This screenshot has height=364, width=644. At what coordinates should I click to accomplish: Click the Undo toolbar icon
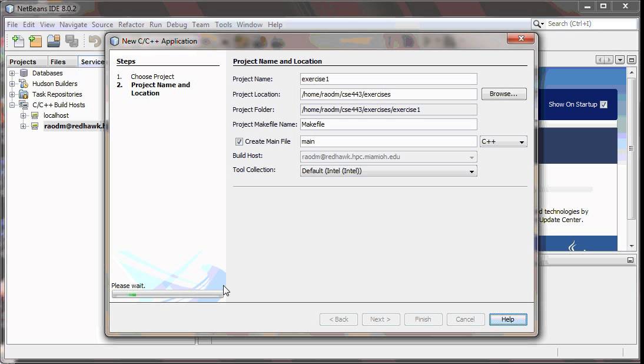coord(95,41)
